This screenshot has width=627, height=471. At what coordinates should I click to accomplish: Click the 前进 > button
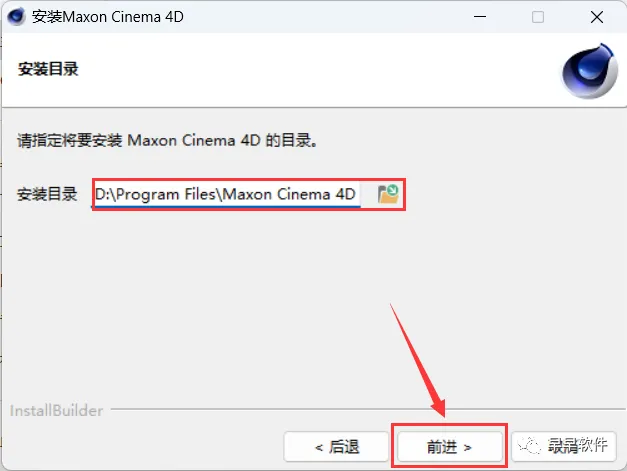(x=449, y=446)
